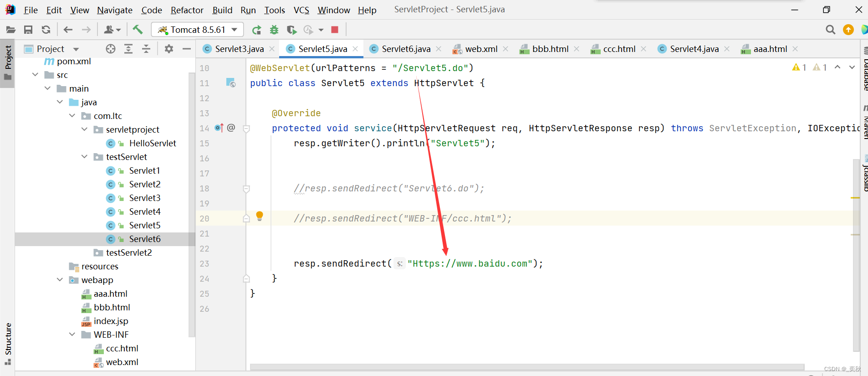This screenshot has height=376, width=868.
Task: Collapse the java folder
Action: [60, 102]
